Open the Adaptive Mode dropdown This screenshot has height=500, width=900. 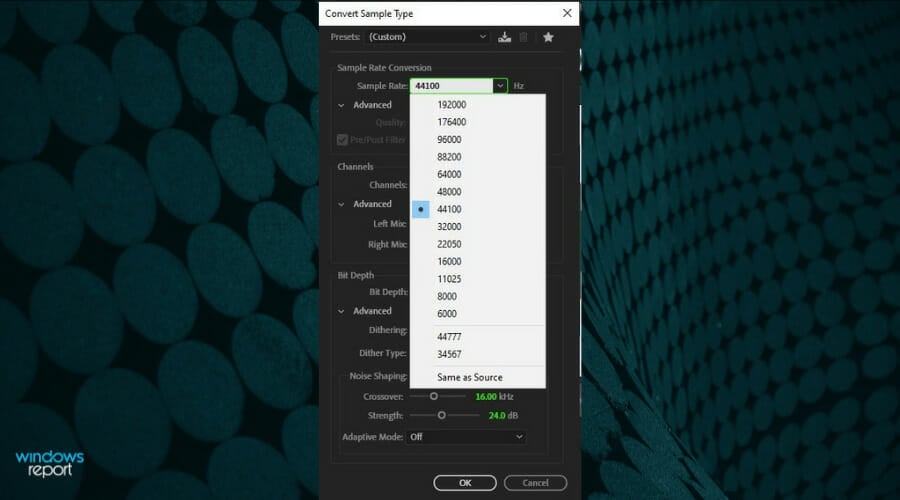[465, 437]
